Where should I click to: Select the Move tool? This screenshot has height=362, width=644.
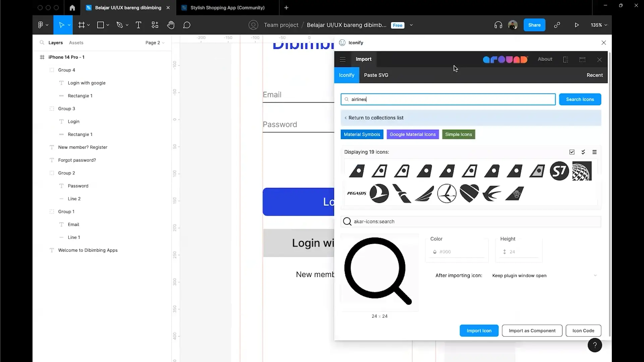61,25
